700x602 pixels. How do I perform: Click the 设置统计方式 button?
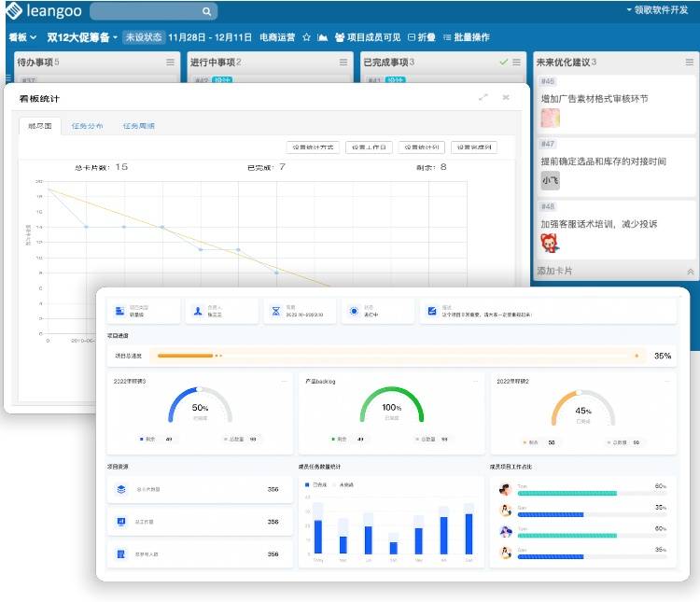[312, 147]
